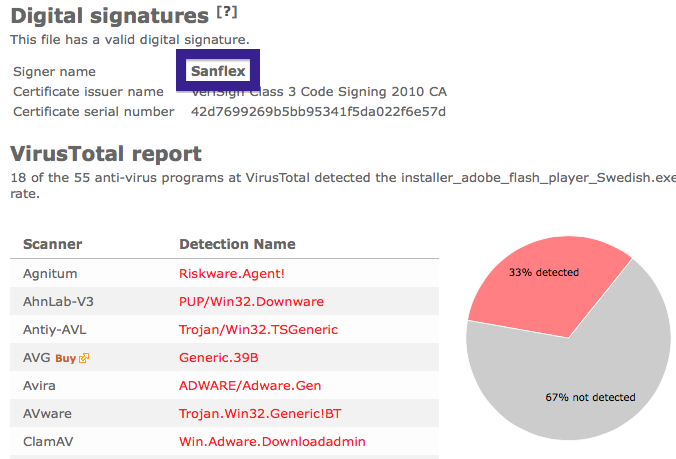Click the Scanner column header
Screen dimensions: 676x459
tap(53, 244)
